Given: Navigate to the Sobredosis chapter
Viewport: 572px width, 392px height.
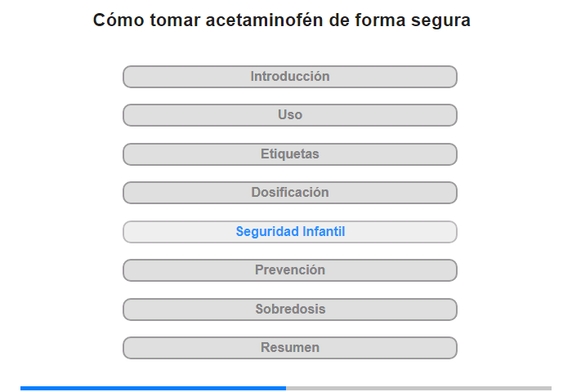Looking at the screenshot, I should [290, 310].
